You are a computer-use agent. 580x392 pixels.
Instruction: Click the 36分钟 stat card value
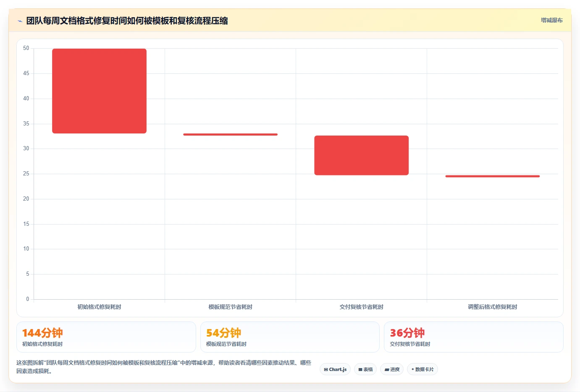407,333
